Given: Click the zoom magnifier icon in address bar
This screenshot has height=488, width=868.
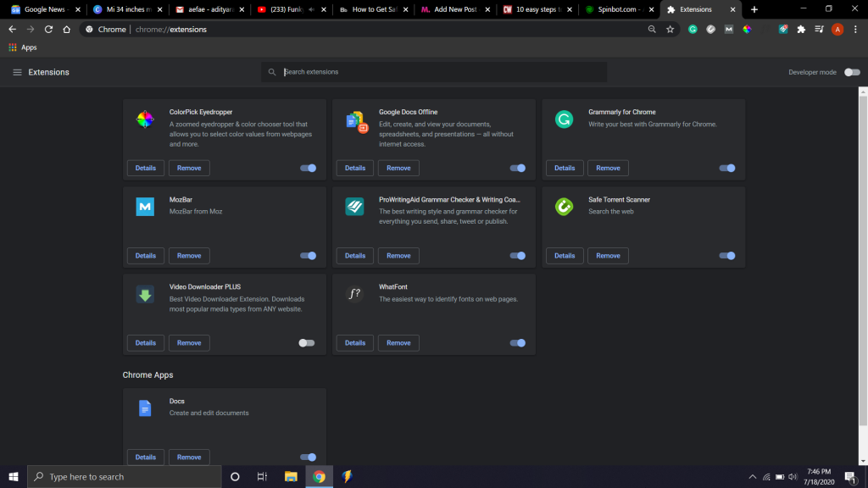Looking at the screenshot, I should 652,30.
